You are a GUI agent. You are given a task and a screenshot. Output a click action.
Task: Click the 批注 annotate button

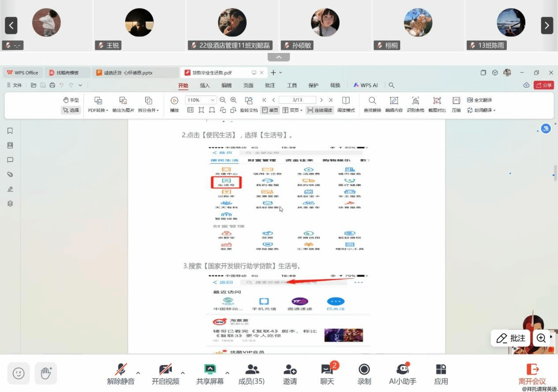[511, 338]
